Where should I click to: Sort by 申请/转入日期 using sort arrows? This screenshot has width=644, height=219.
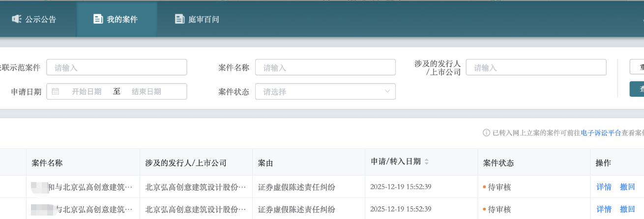click(x=427, y=162)
